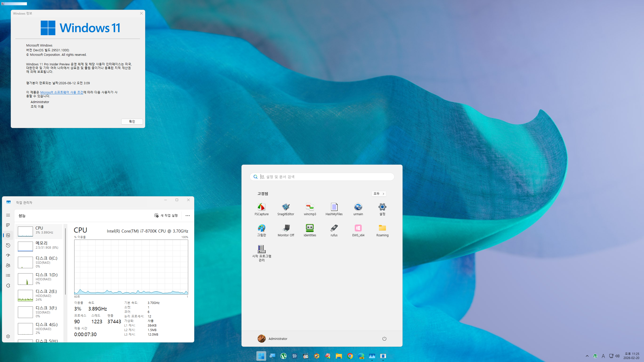Click the Monitor Off pinned icon
The height and width of the screenshot is (362, 644).
[286, 230]
